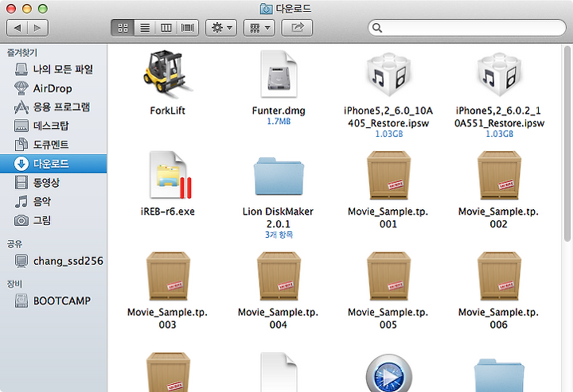Open the gear action menu
The height and width of the screenshot is (392, 573).
(x=221, y=28)
